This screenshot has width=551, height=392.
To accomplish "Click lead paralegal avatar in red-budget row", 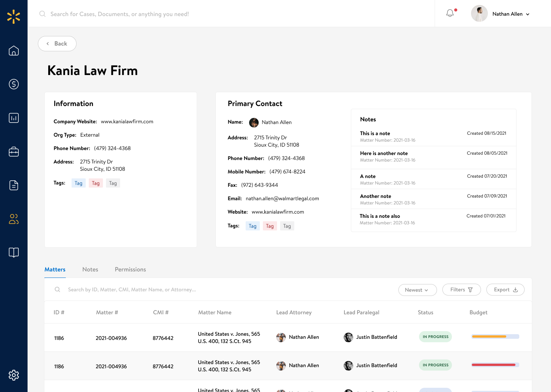I will [x=348, y=366].
